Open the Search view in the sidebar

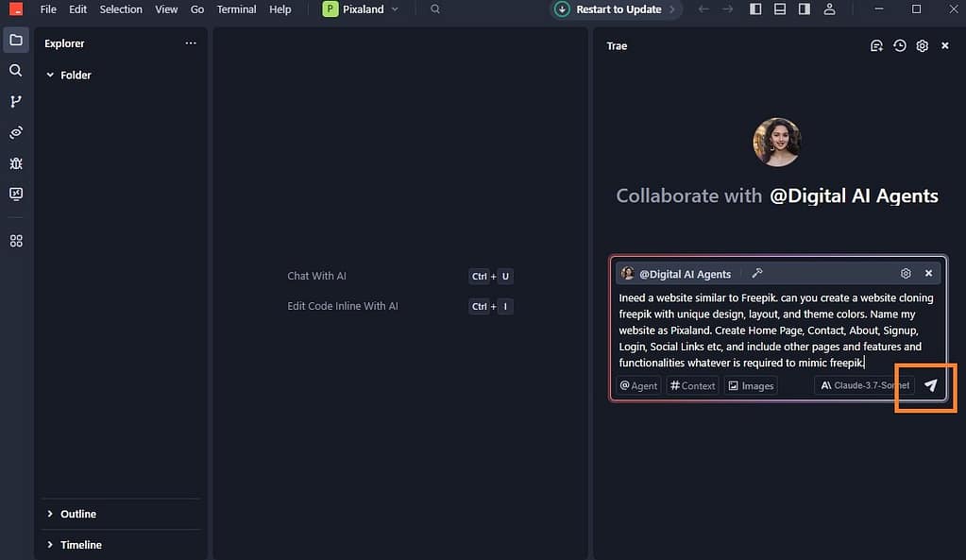tap(16, 71)
